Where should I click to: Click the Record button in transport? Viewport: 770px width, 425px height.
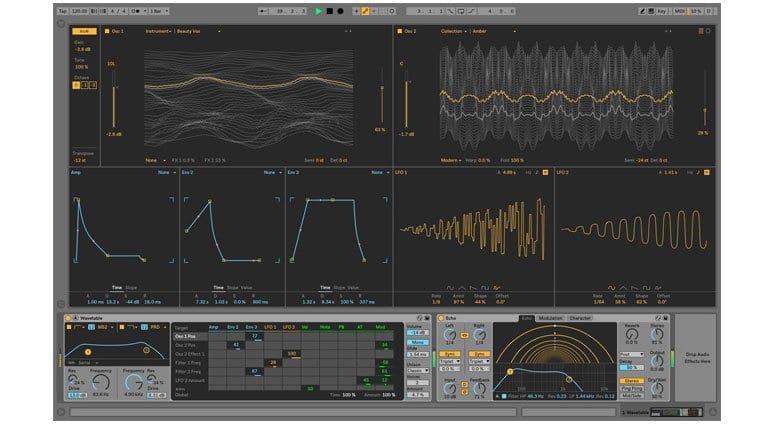point(340,11)
